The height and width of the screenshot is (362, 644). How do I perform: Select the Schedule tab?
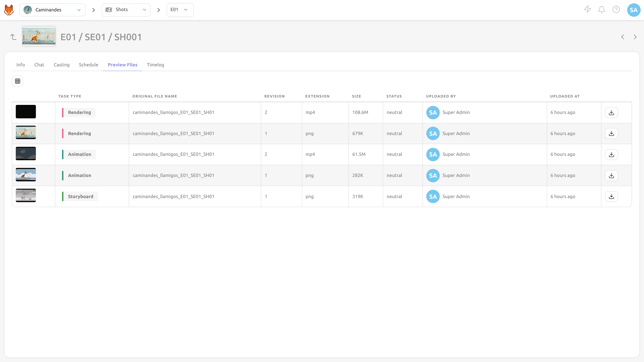88,65
